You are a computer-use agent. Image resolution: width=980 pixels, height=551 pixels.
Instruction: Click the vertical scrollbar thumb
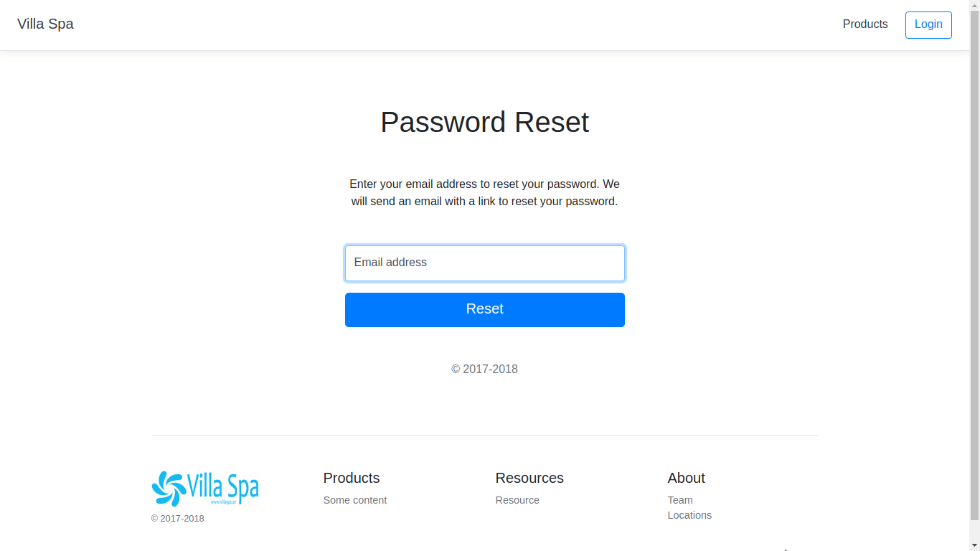click(974, 258)
